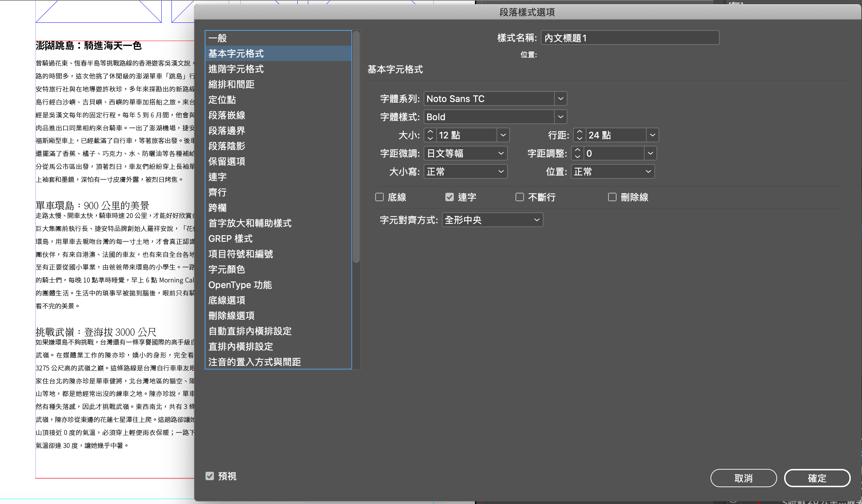
Task: Click the 確定 button
Action: coord(817,478)
